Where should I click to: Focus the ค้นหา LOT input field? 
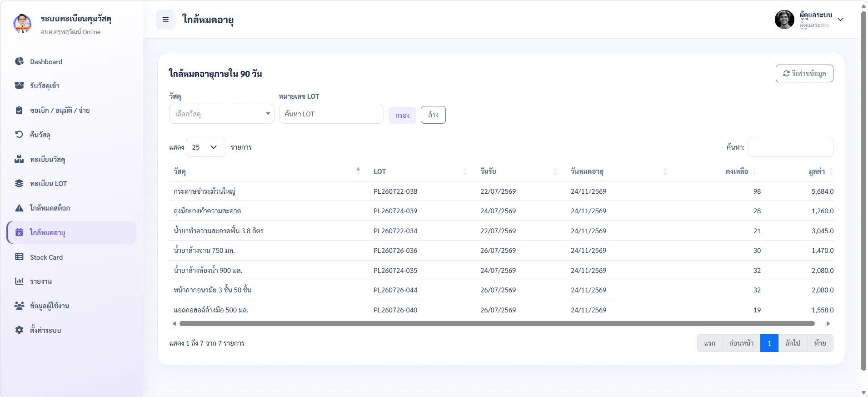click(331, 114)
